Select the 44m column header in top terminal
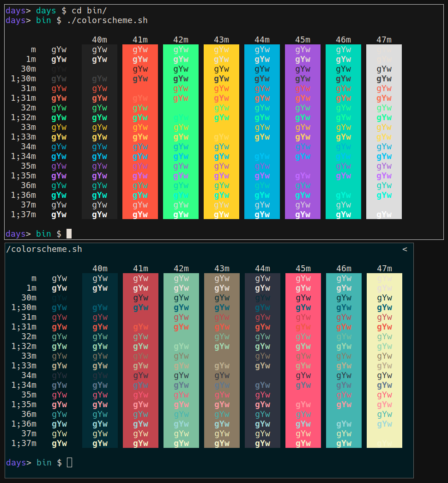448x483 pixels. [262, 40]
